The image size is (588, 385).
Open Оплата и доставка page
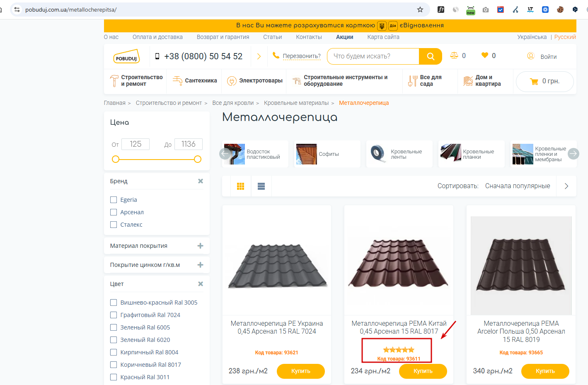[157, 37]
